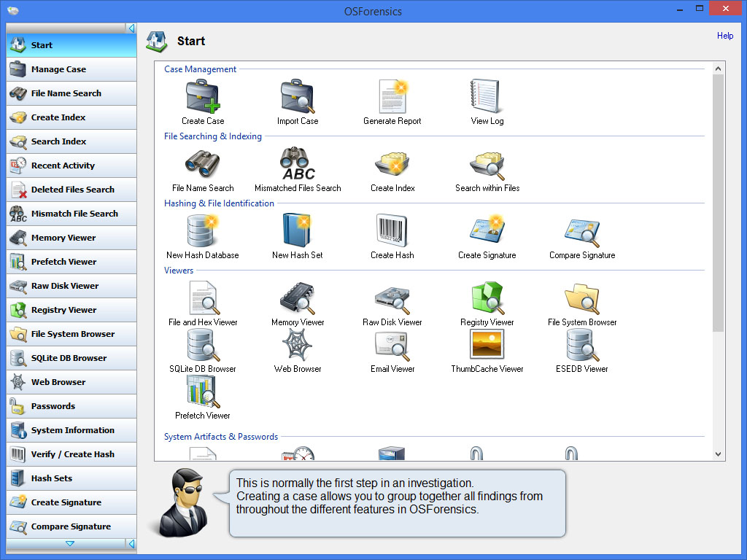Open the Help link

[724, 36]
